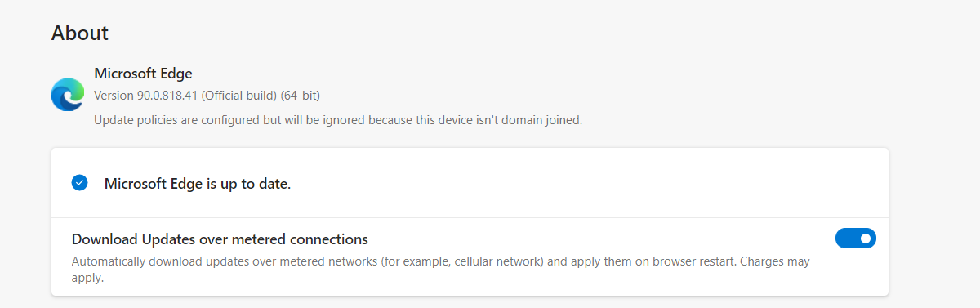Click the word Version before the build number
Image resolution: width=980 pixels, height=308 pixels.
tap(114, 96)
